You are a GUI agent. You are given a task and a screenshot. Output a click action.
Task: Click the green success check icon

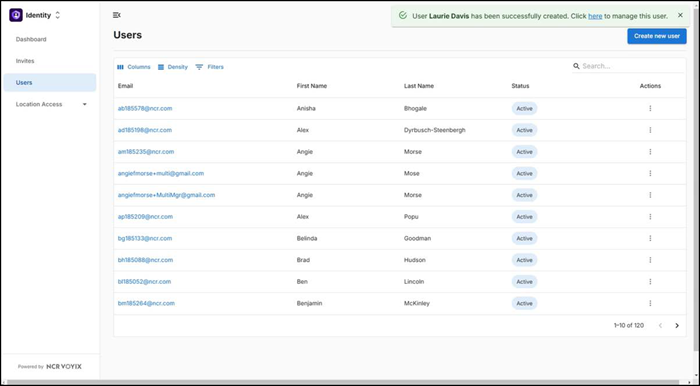point(403,16)
